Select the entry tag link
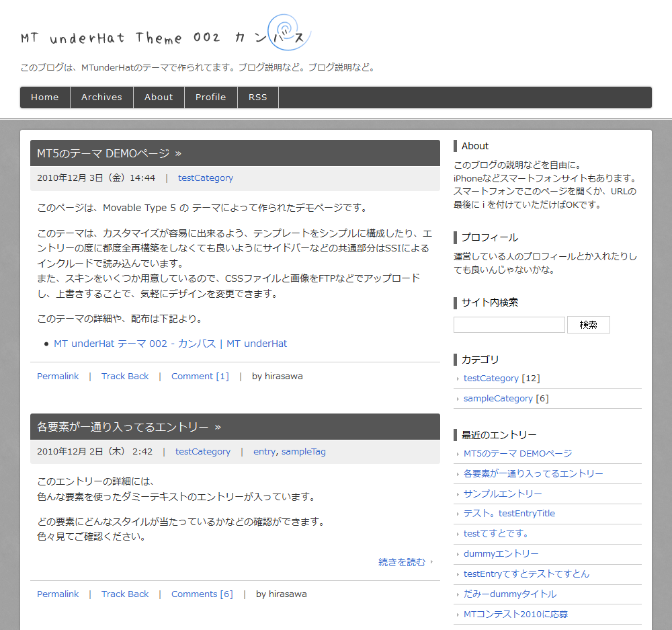Viewport: 672px width, 630px height. pyautogui.click(x=264, y=452)
